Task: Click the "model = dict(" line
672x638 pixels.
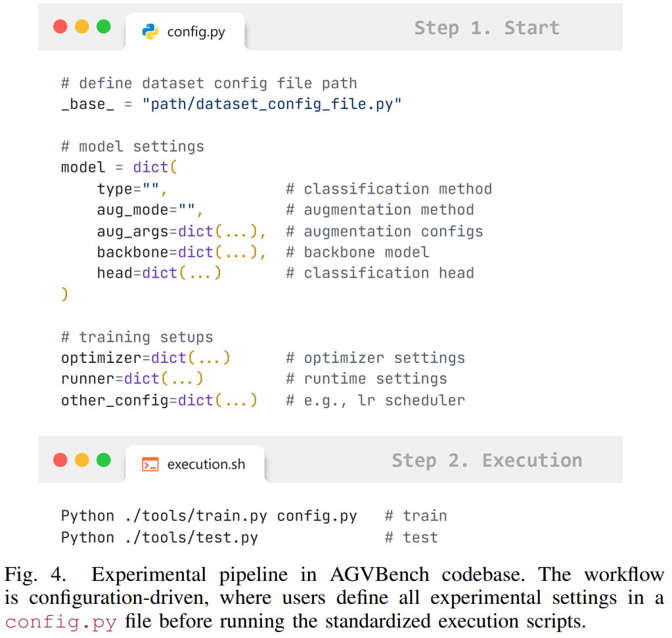Action: 119,167
